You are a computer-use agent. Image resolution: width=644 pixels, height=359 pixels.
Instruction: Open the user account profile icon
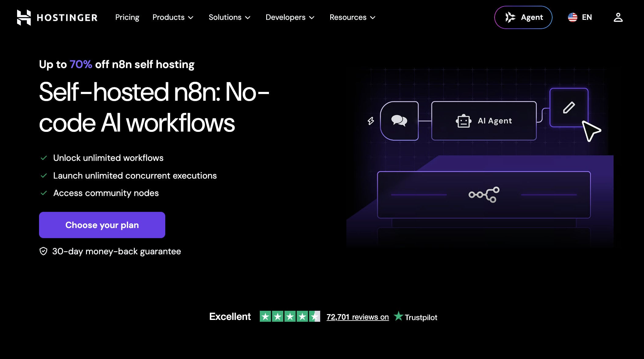click(x=618, y=17)
